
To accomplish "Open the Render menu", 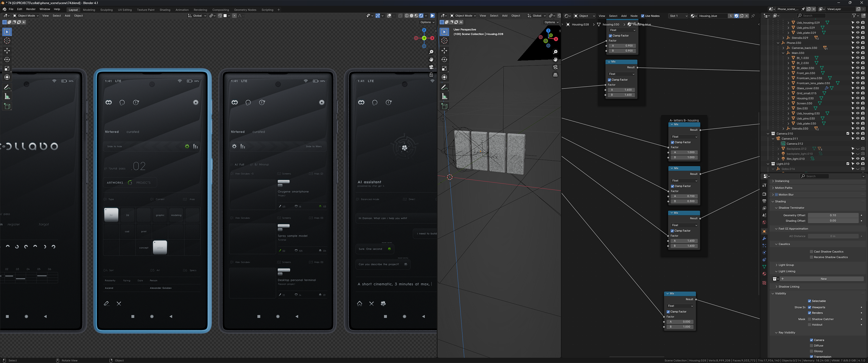I will tap(31, 9).
